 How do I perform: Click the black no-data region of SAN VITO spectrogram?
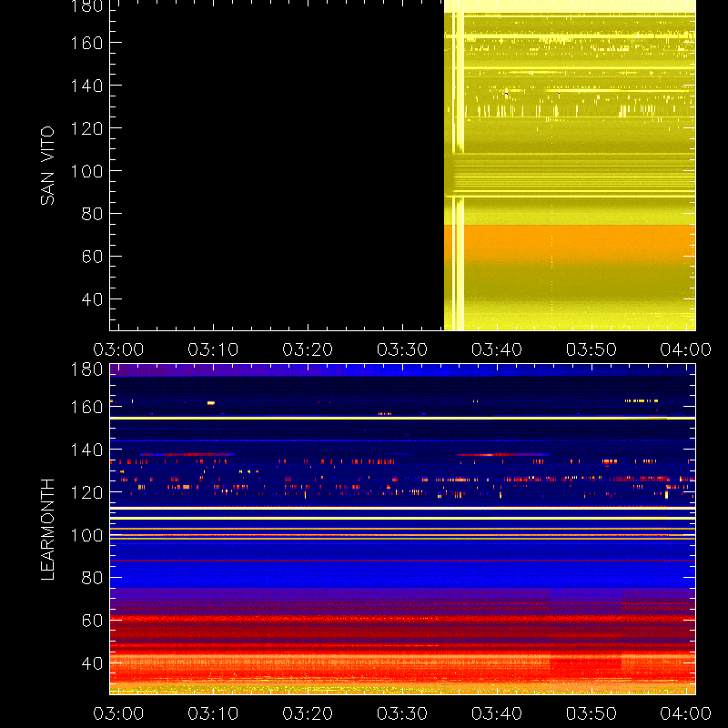click(x=277, y=165)
